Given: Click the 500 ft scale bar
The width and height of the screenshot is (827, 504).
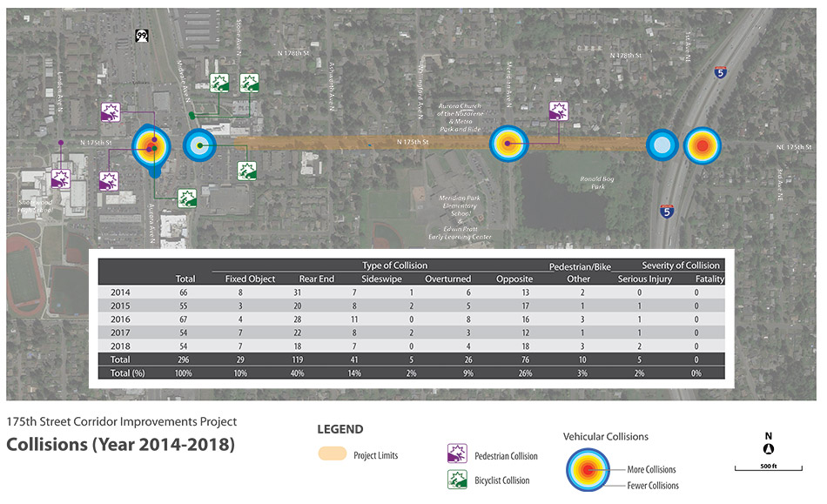Looking at the screenshot, I should tap(769, 467).
